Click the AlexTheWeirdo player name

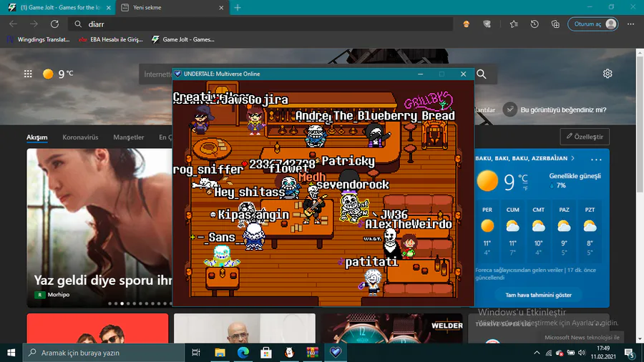pyautogui.click(x=409, y=224)
